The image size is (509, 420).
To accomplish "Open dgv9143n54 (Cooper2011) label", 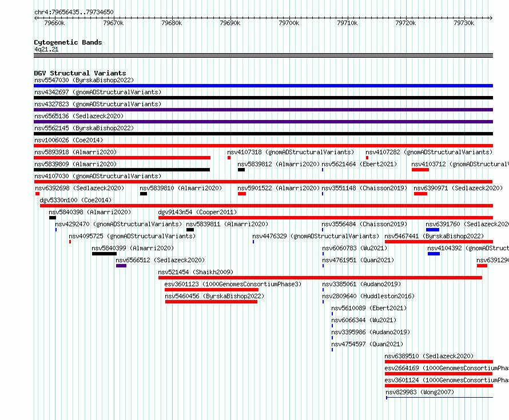I will click(197, 212).
